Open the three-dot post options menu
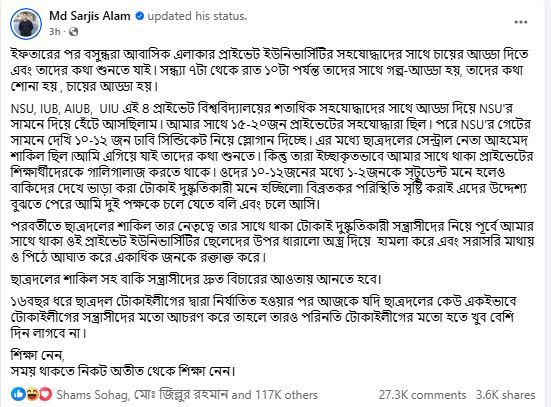Screen dimensions: 551x407 pyautogui.click(x=521, y=22)
